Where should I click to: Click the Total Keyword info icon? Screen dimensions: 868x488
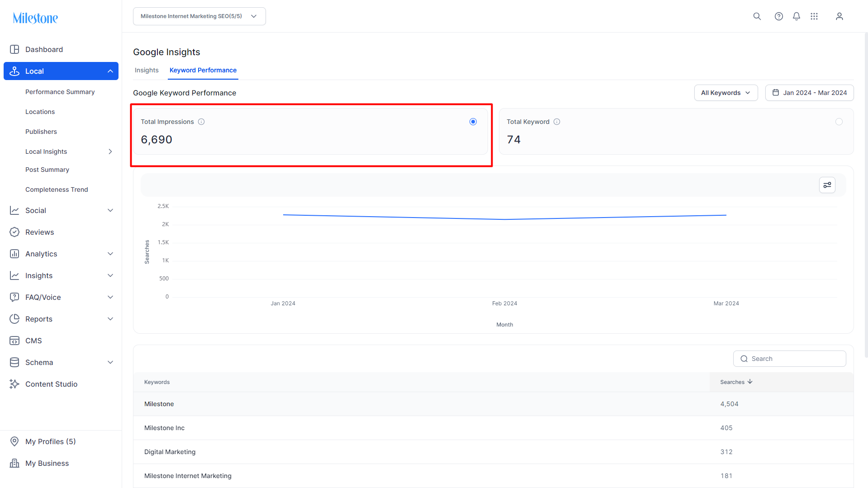pyautogui.click(x=557, y=122)
